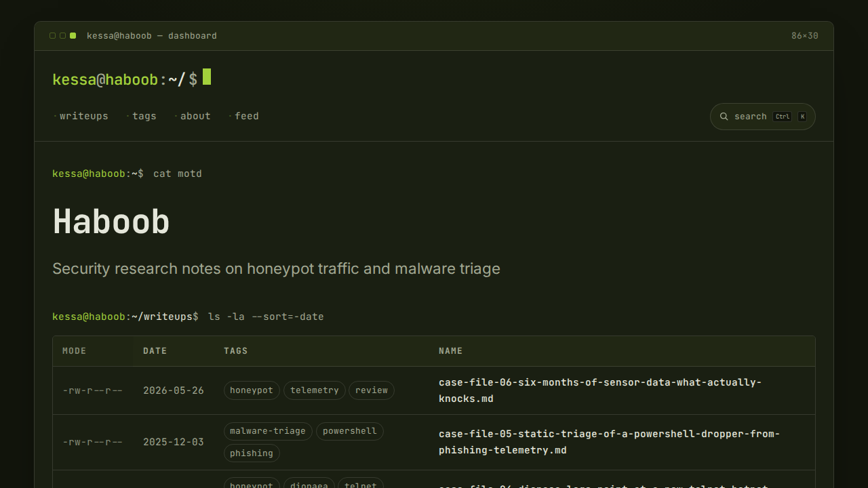This screenshot has width=868, height=488.
Task: Click the telemetry tag
Action: click(314, 390)
